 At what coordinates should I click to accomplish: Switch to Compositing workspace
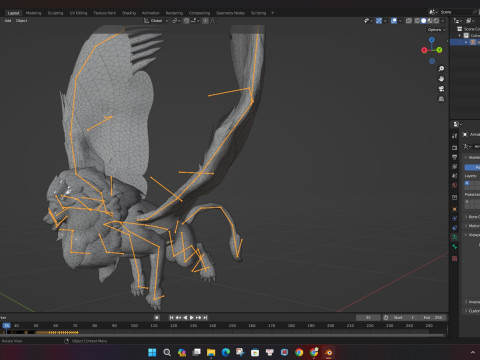point(199,13)
